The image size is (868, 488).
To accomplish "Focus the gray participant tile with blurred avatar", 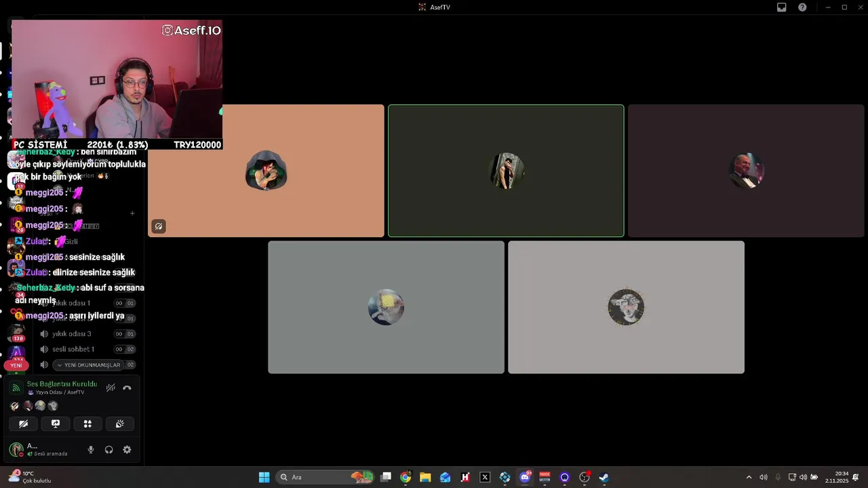I will [386, 307].
